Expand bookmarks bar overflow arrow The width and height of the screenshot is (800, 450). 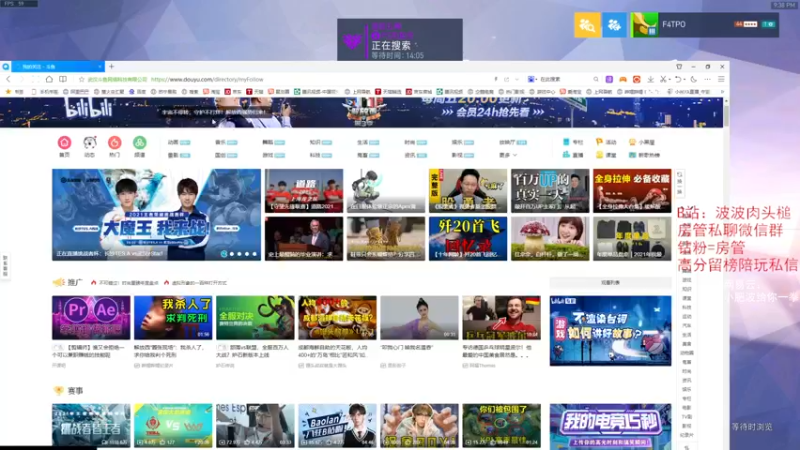pos(722,92)
